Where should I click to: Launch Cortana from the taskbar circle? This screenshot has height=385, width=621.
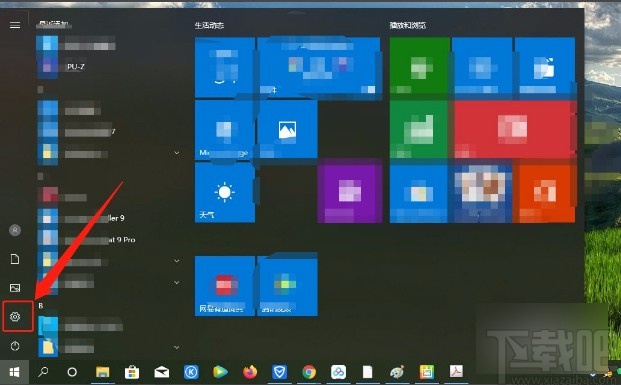72,372
